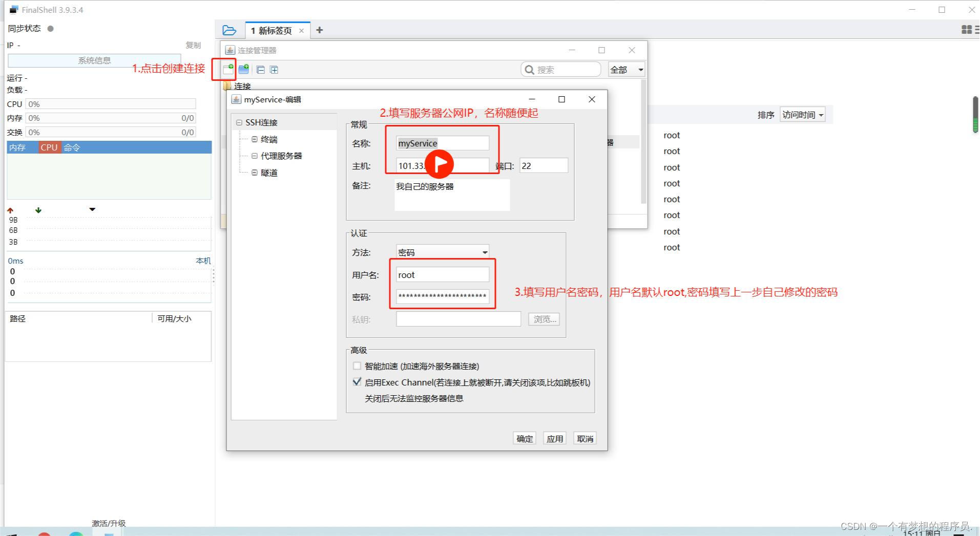Click the 复制 IP copy link
The width and height of the screenshot is (980, 536).
(x=193, y=45)
